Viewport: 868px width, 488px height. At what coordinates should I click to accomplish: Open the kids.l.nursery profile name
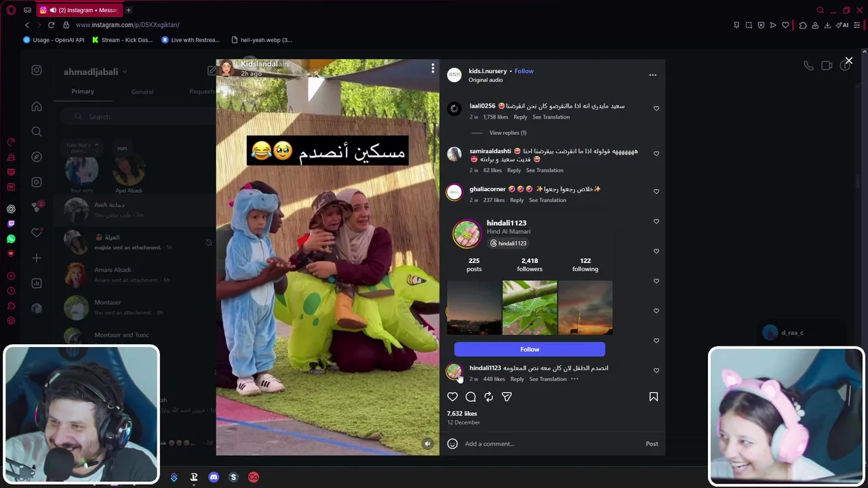488,71
